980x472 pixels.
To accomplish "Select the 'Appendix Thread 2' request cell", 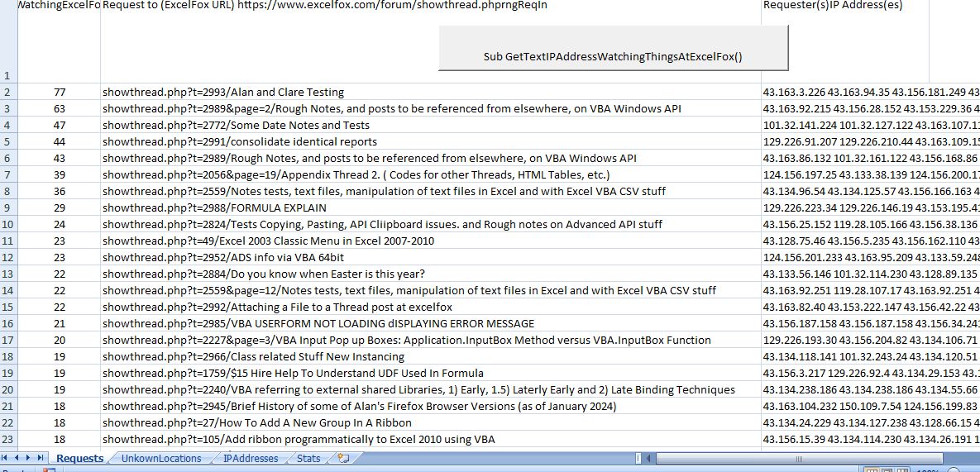I will 431,174.
